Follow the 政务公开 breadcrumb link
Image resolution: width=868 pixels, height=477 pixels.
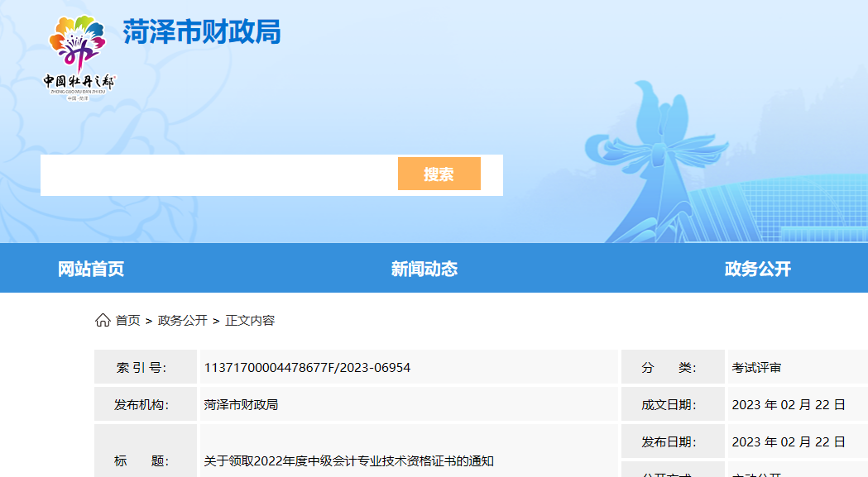point(183,321)
